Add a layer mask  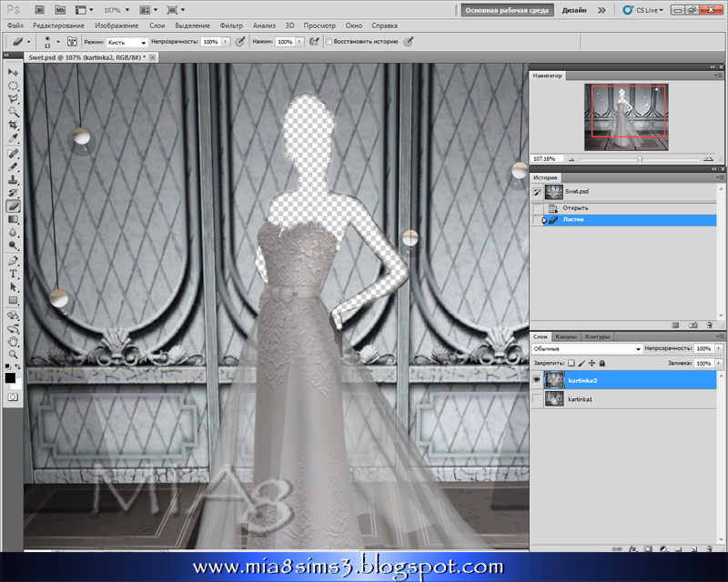point(648,548)
